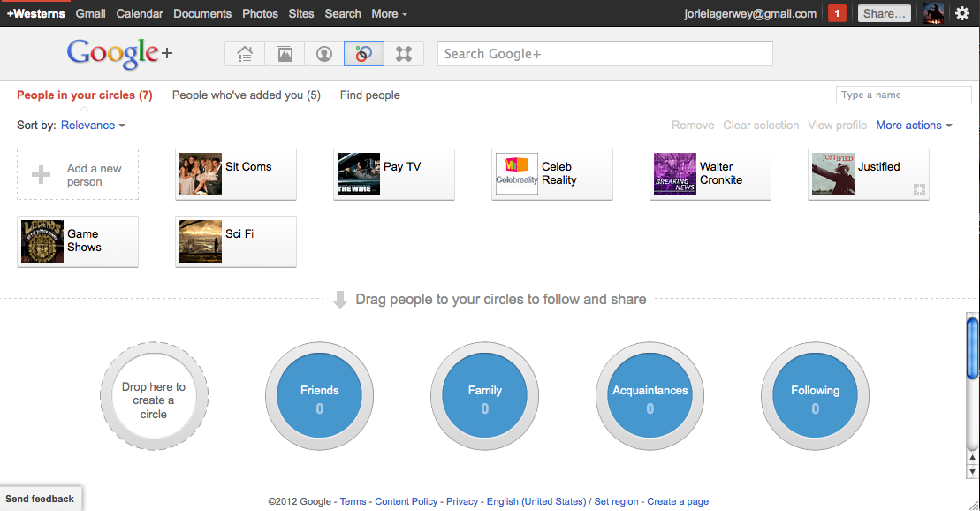Viewport: 980px width, 511px height.
Task: Click the account email jorielagerwey@gmail.com
Action: click(750, 13)
